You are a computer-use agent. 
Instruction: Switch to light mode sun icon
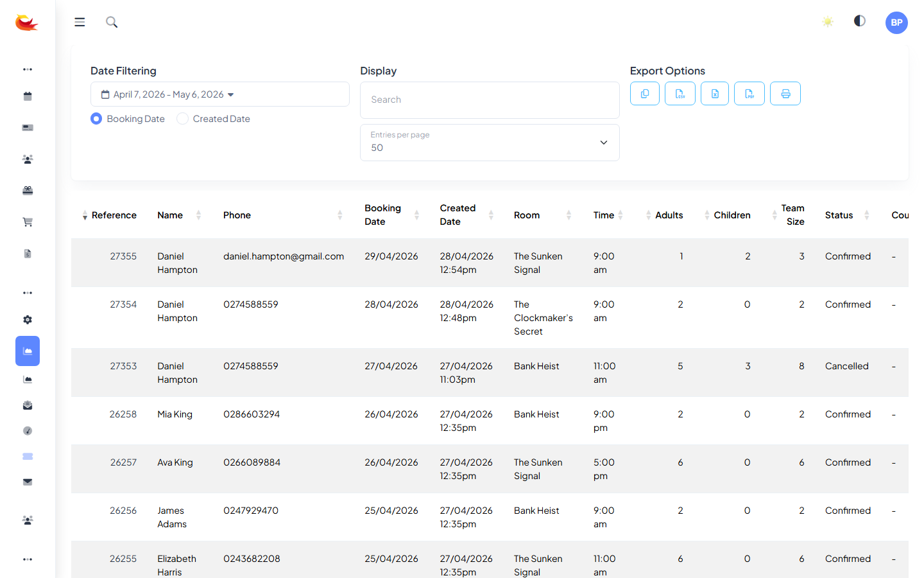tap(828, 22)
